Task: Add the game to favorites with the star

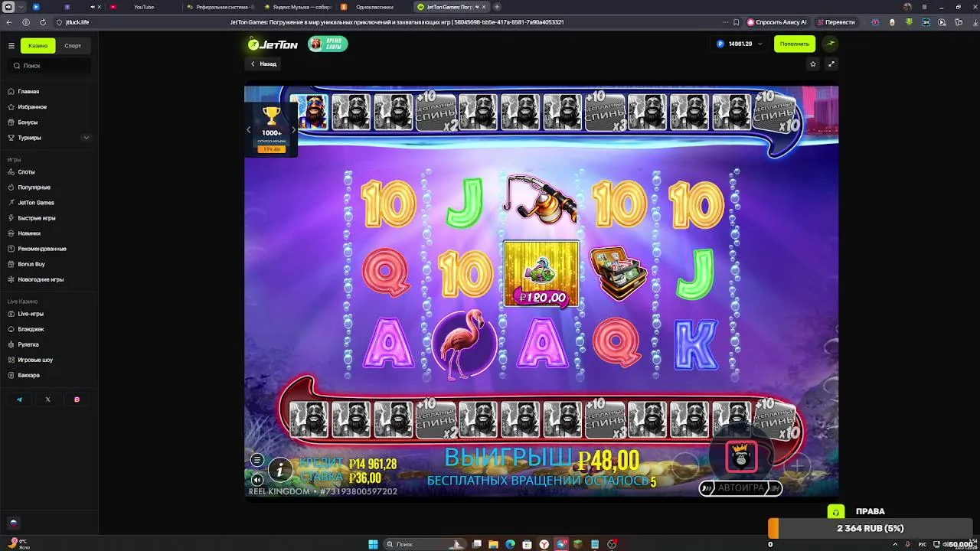Action: (813, 64)
